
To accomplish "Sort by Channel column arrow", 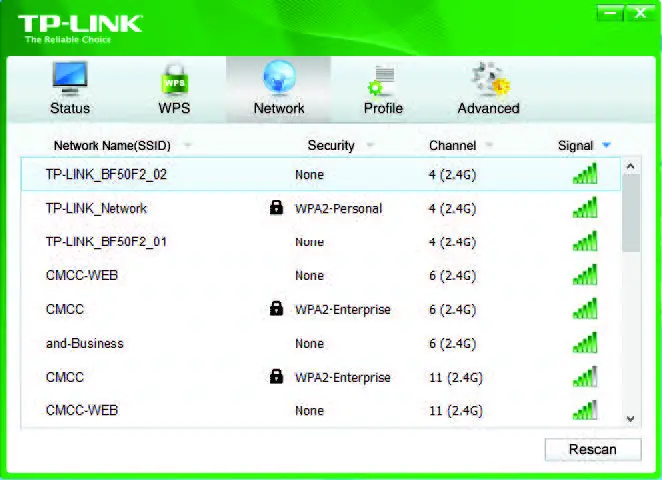I will pos(489,145).
